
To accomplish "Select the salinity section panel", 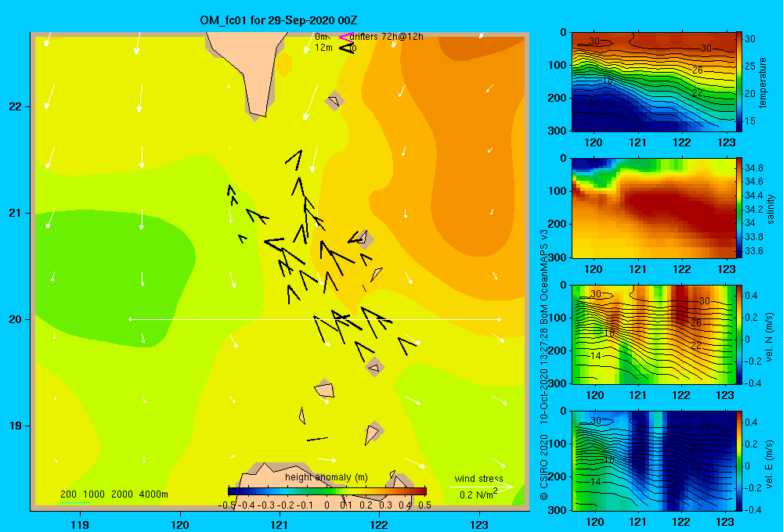I will click(653, 208).
